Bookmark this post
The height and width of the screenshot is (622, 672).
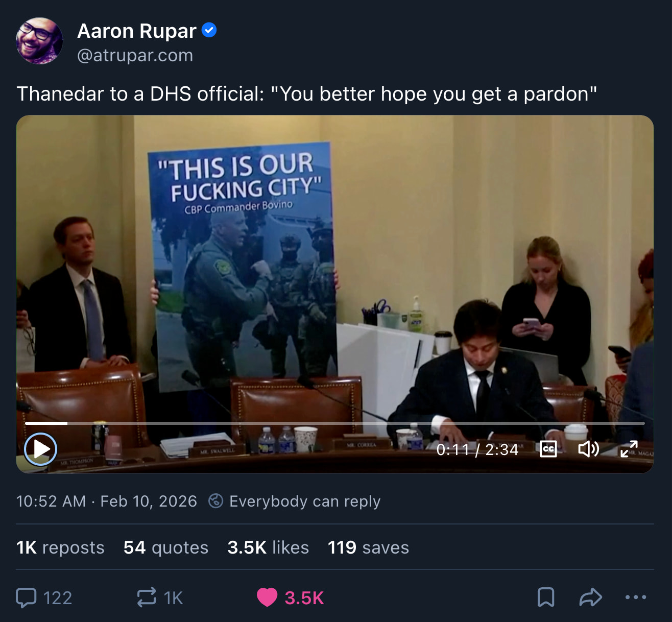[545, 597]
